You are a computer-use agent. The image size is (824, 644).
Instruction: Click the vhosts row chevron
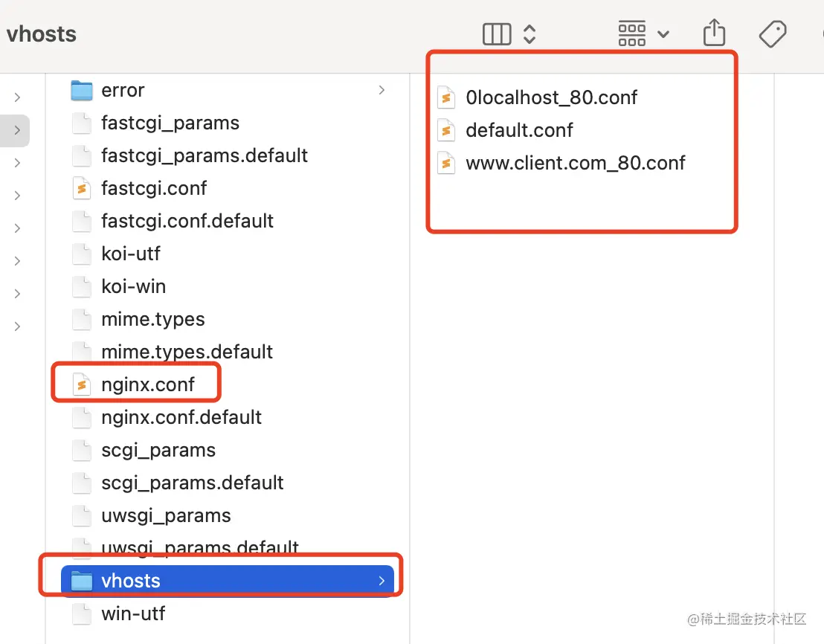click(382, 581)
